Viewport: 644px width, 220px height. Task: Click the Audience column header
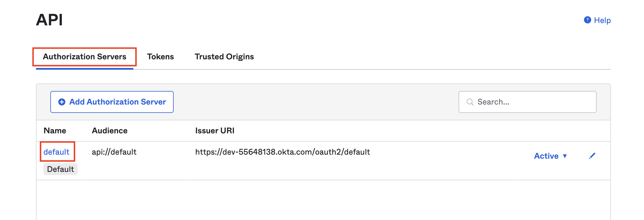110,131
